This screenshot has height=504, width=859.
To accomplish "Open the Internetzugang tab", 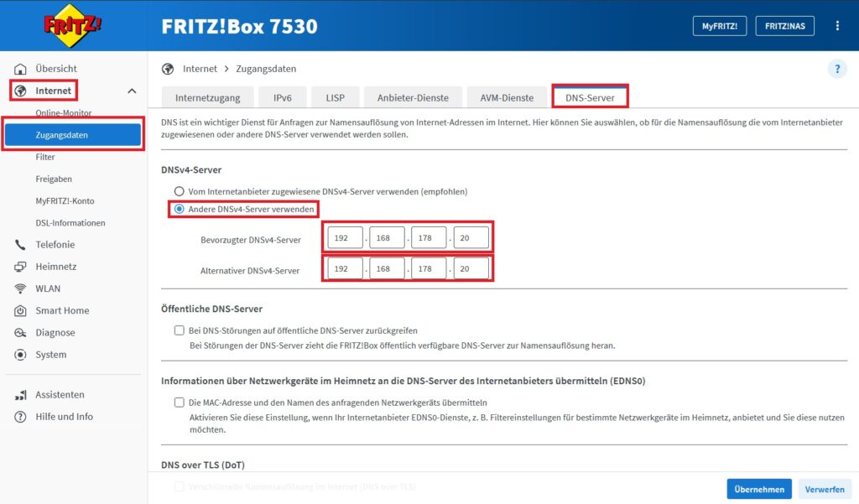I will pyautogui.click(x=208, y=97).
